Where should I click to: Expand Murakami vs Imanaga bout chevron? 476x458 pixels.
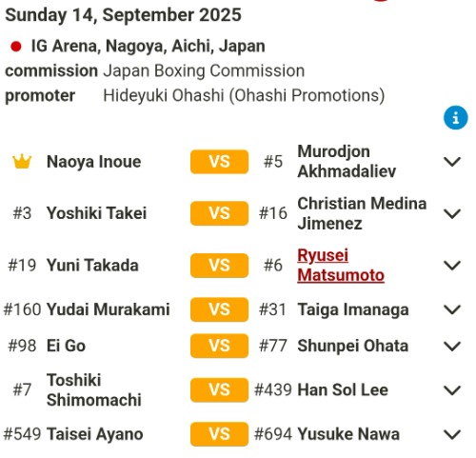coord(452,309)
